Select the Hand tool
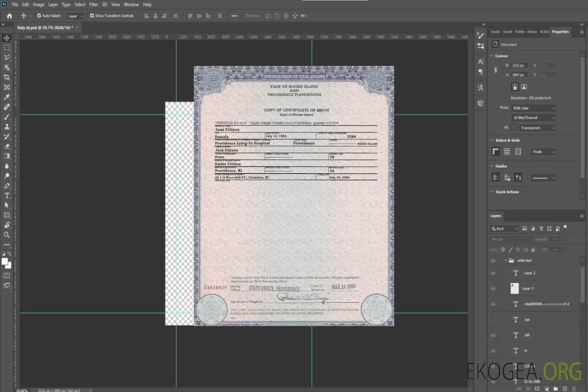The image size is (588, 392). pyautogui.click(x=7, y=225)
